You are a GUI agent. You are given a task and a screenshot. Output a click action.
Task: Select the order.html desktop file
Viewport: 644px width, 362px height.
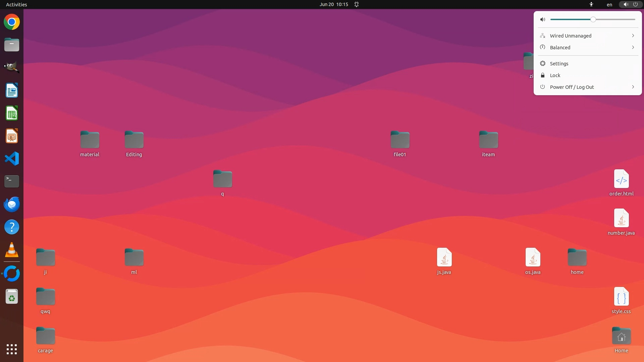click(x=621, y=179)
